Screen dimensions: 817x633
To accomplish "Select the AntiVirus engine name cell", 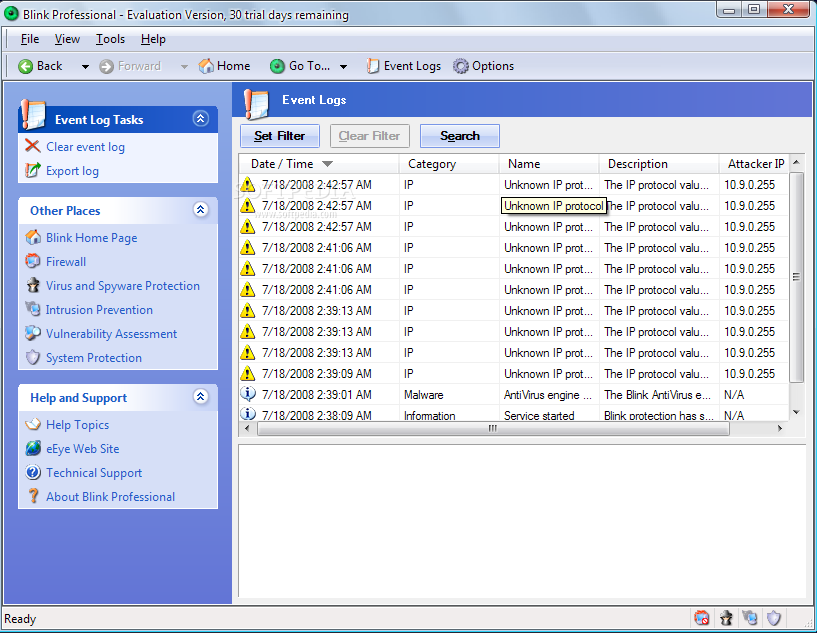I will 548,395.
